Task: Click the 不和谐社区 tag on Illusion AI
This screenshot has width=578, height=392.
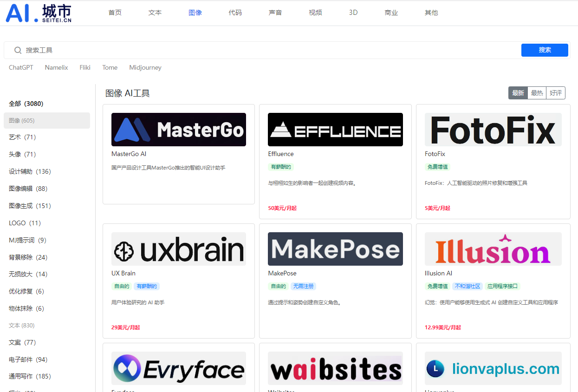Action: coord(468,286)
